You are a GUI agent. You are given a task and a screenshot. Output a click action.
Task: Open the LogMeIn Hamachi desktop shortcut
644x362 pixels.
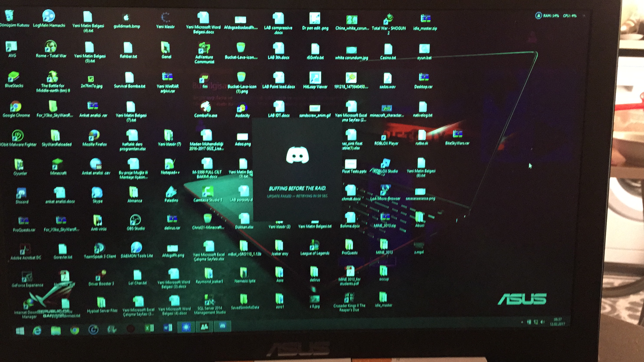[x=49, y=19]
